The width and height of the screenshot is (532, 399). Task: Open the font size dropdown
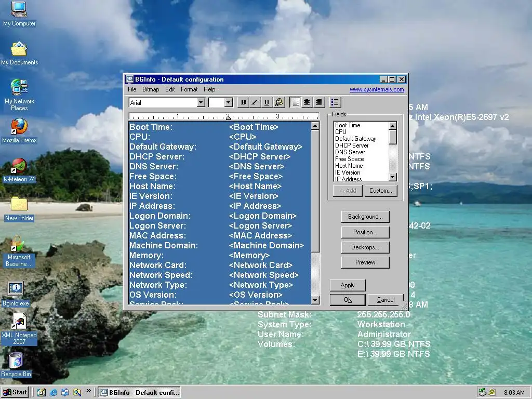229,102
